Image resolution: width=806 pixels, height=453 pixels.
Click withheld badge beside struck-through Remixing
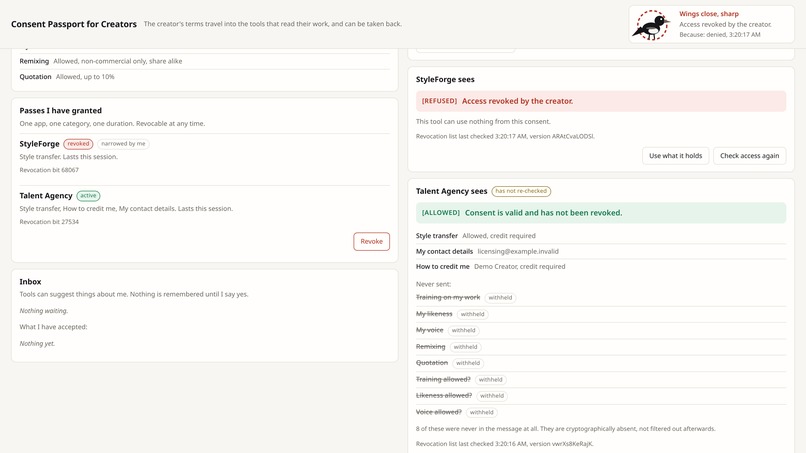465,347
